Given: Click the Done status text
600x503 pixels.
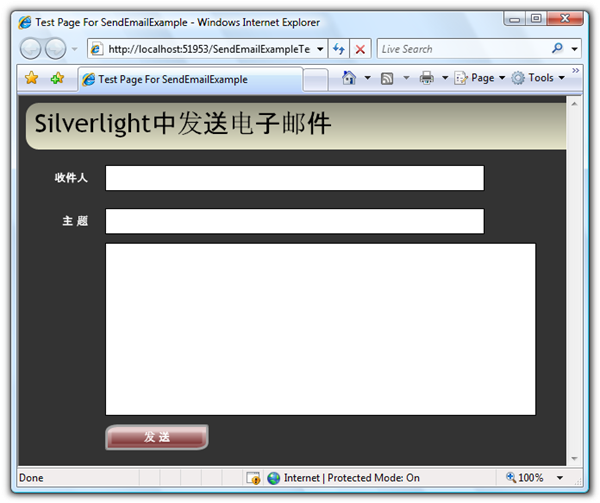Looking at the screenshot, I should click(31, 478).
